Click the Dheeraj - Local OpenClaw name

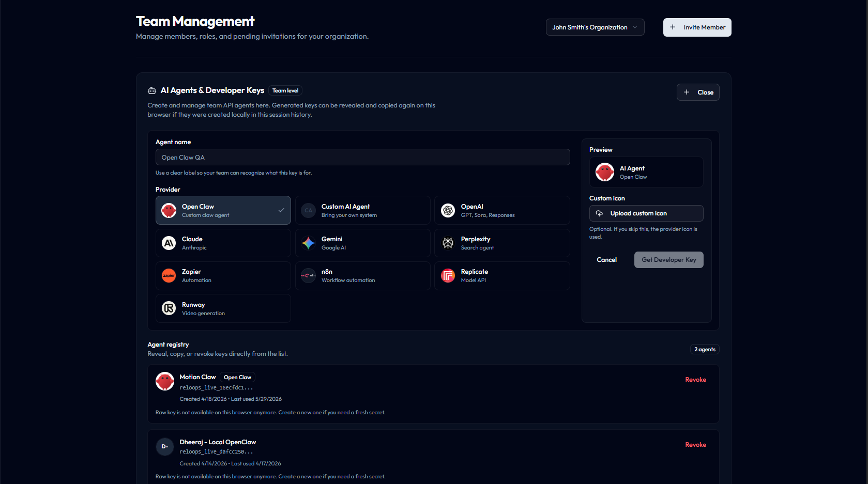coord(218,442)
